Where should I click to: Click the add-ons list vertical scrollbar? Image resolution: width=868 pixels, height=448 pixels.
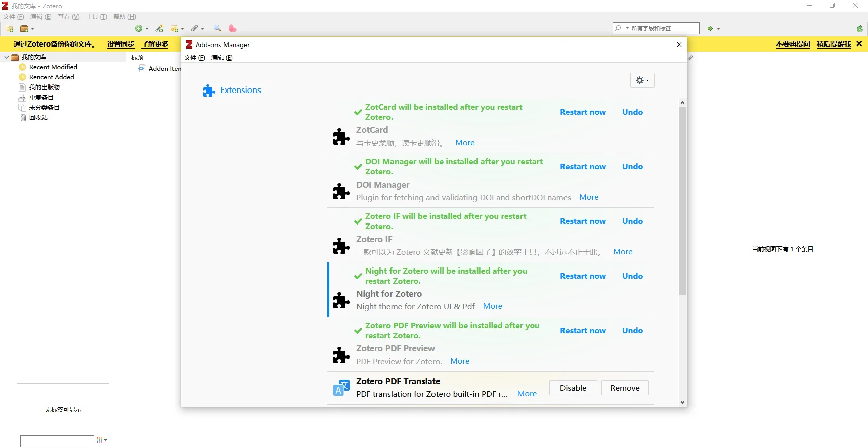coord(682,201)
